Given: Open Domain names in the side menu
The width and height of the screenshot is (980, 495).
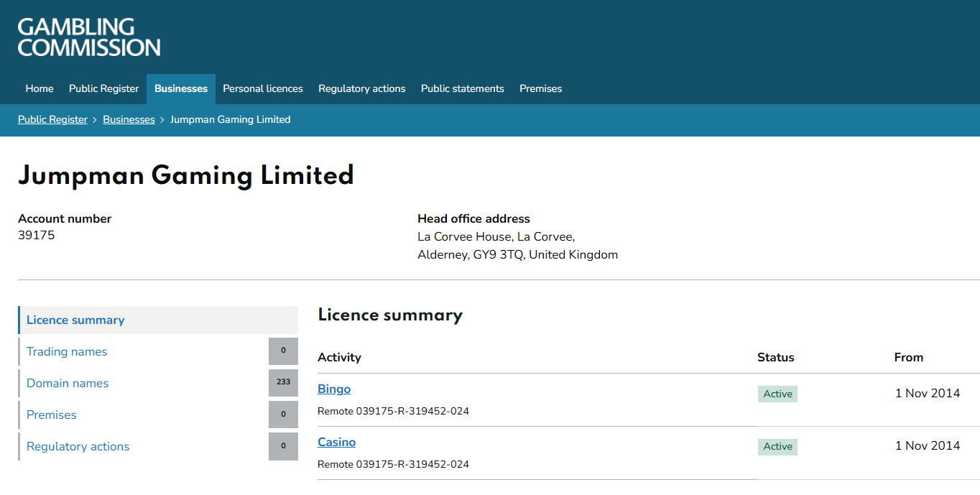Looking at the screenshot, I should pyautogui.click(x=68, y=384).
